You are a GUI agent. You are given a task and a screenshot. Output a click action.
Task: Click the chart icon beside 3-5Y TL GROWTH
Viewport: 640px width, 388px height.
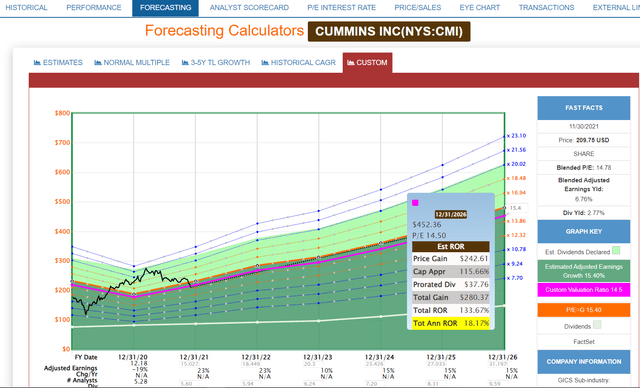point(185,62)
